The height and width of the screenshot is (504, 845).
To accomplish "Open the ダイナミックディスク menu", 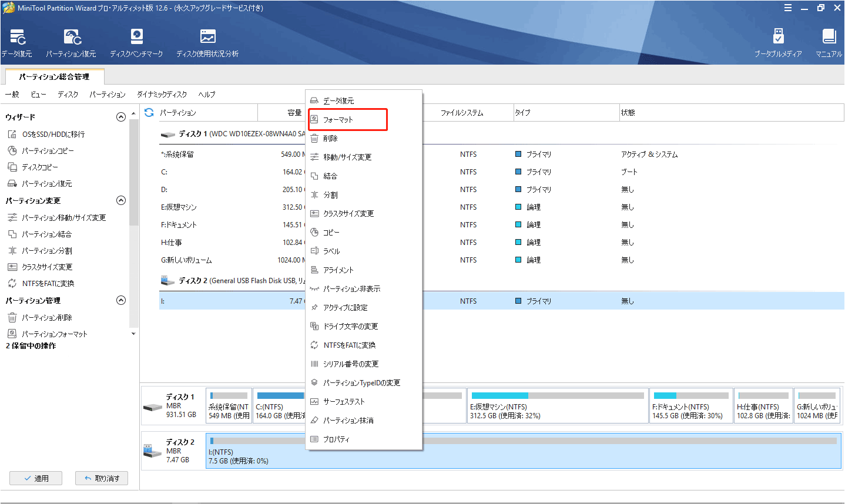I will tap(162, 94).
